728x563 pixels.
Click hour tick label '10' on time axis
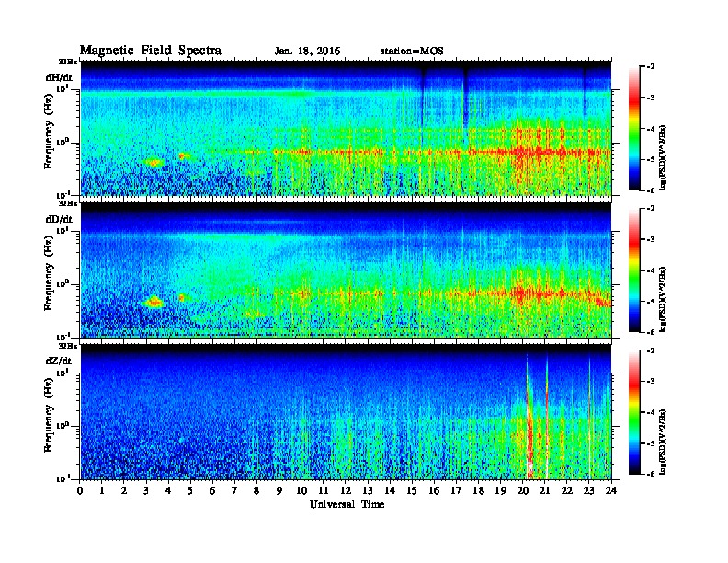tap(301, 490)
